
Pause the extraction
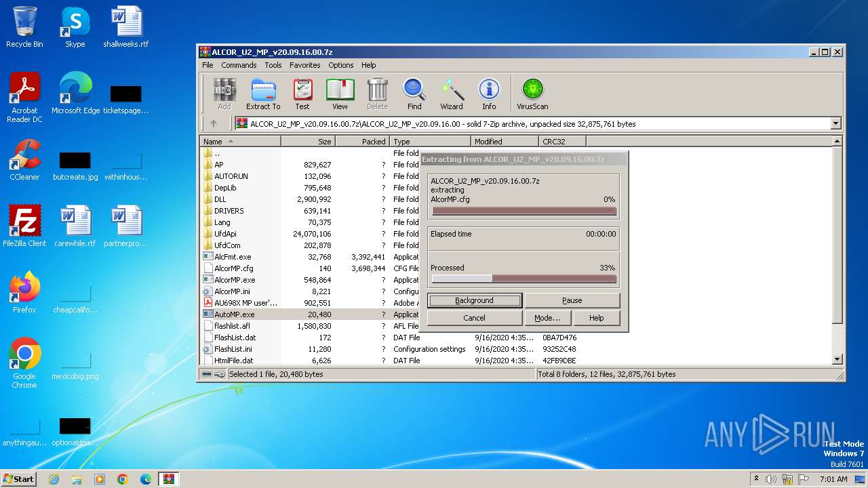click(x=572, y=300)
